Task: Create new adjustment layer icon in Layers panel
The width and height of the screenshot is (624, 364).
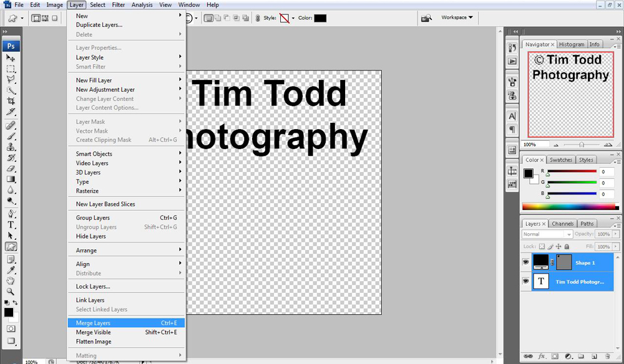Action: click(x=568, y=356)
